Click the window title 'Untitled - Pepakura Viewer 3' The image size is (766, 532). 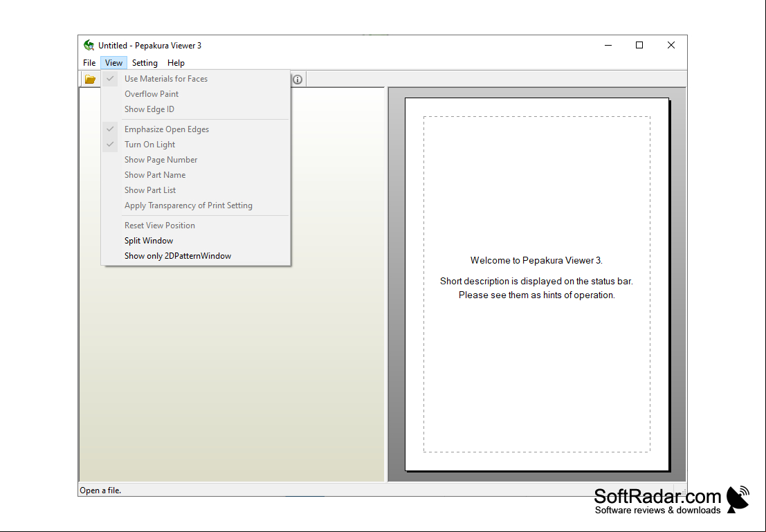(x=149, y=46)
